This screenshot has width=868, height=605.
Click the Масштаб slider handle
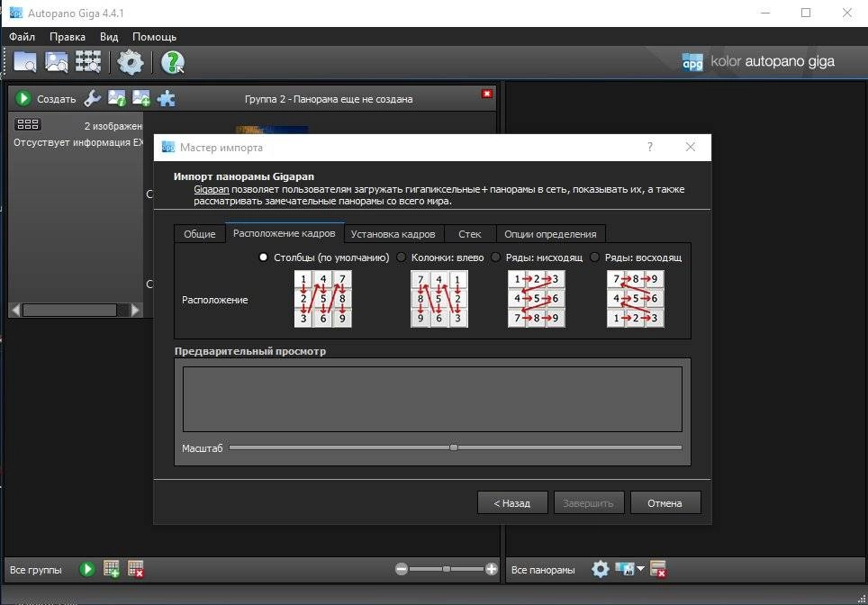point(454,447)
